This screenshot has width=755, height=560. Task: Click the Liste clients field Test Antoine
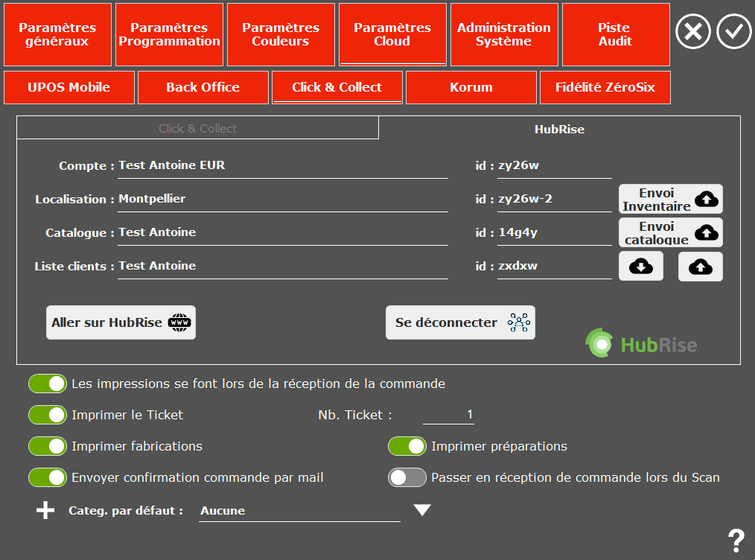click(283, 267)
